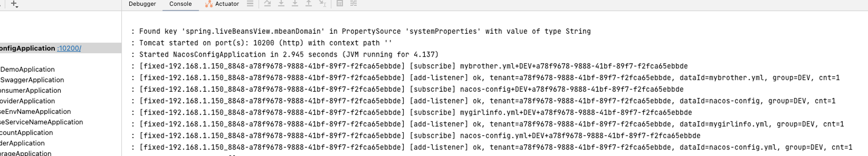This screenshot has height=156, width=868.
Task: Click the layout settings lines icon
Action: 250,3
